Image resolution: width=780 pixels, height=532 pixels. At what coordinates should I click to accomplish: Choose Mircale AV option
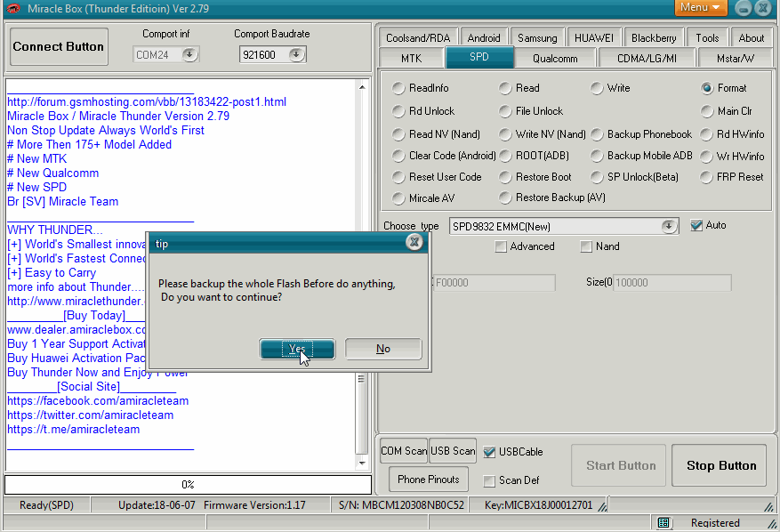[x=398, y=198]
